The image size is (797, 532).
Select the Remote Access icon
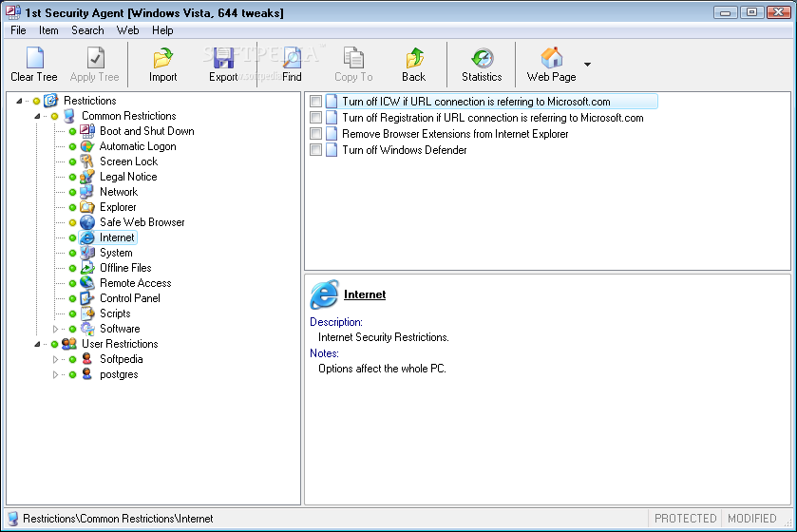tap(87, 283)
